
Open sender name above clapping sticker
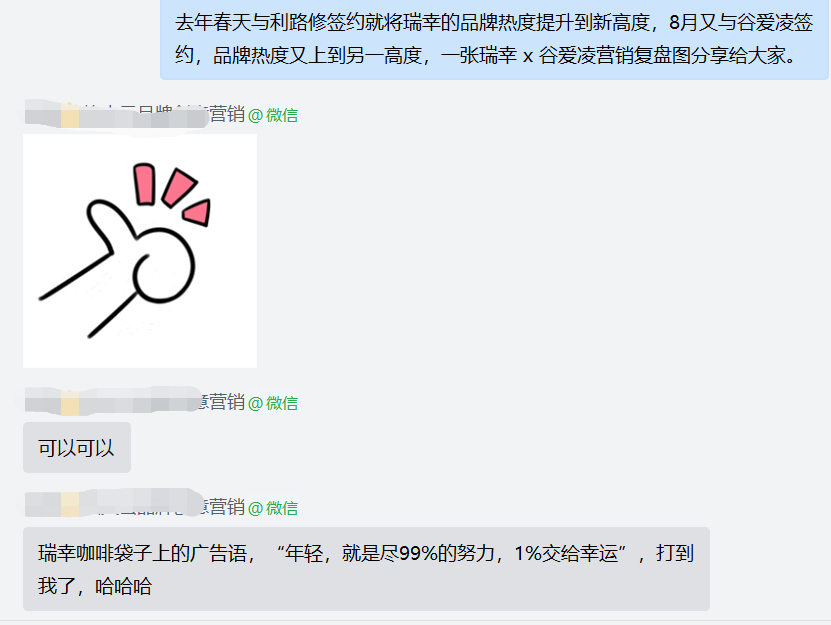pyautogui.click(x=135, y=115)
